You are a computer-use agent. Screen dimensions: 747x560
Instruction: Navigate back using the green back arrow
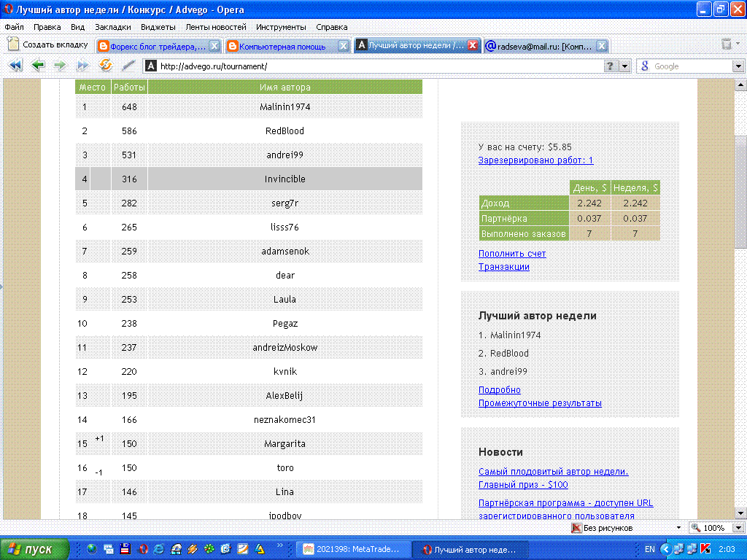click(37, 65)
